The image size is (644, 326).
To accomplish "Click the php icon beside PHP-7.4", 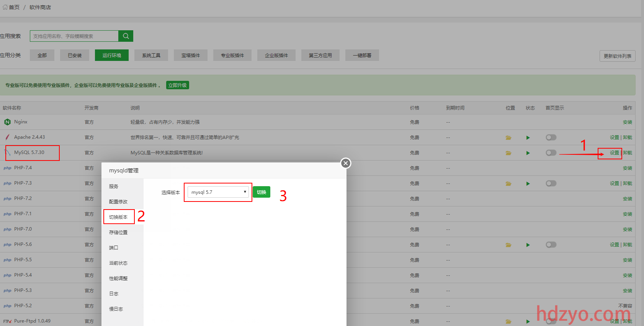I will (7, 168).
